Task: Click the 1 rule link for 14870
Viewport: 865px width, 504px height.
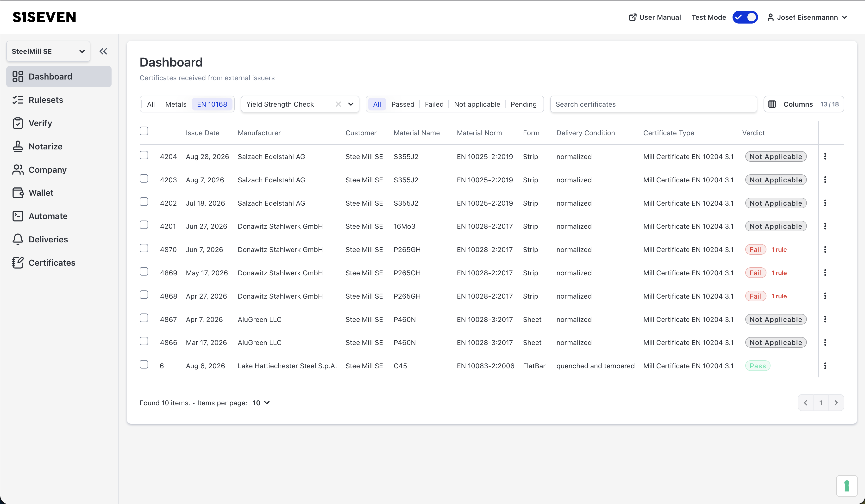Action: 779,250
